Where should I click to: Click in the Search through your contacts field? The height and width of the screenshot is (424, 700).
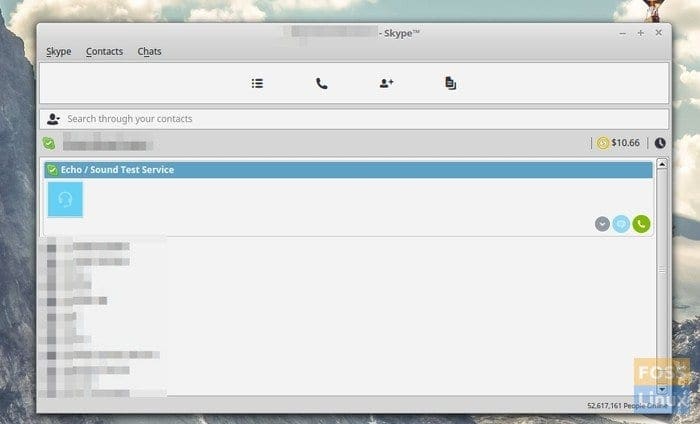tap(354, 119)
